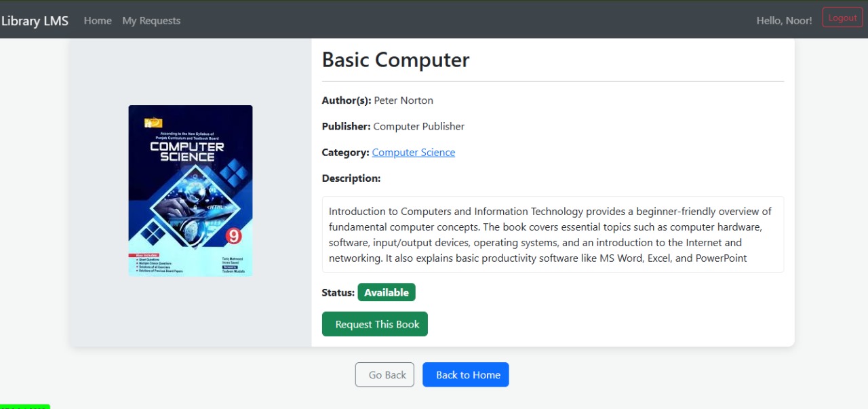Log out using the Logout button

point(842,18)
